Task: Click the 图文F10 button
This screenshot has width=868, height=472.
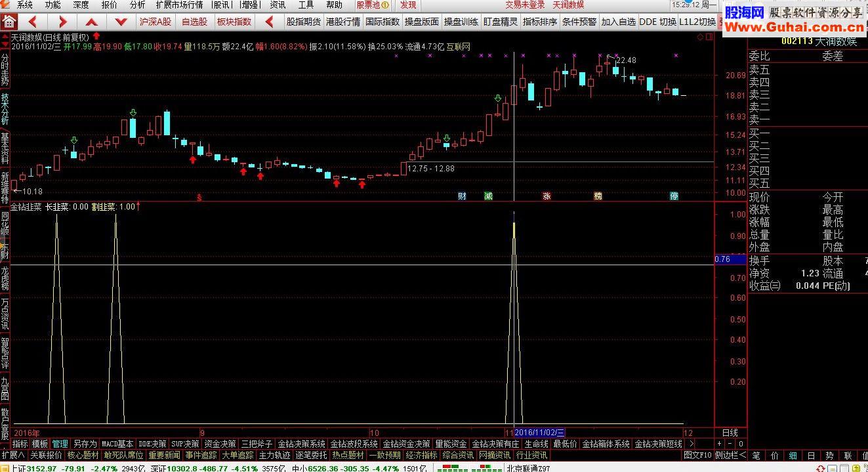Action: 697,455
